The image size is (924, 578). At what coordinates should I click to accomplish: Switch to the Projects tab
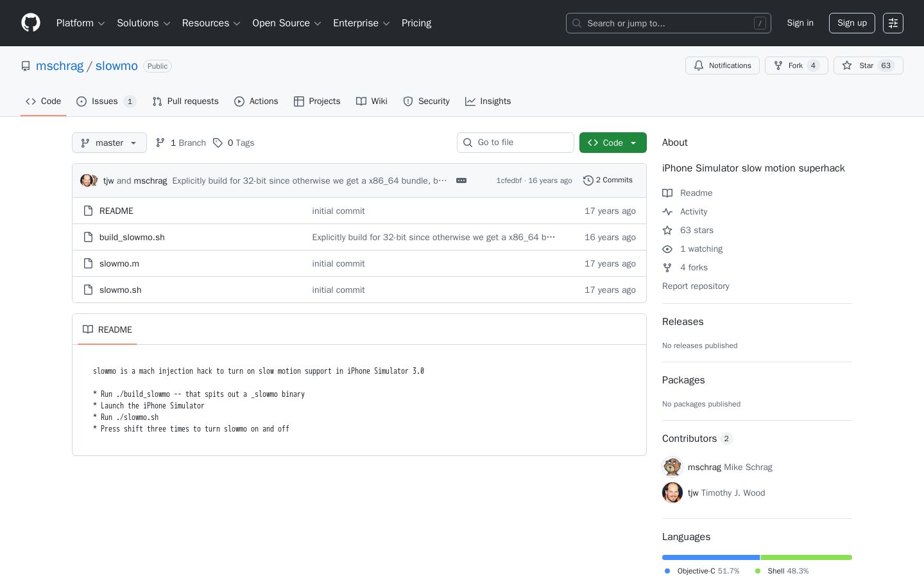point(317,101)
